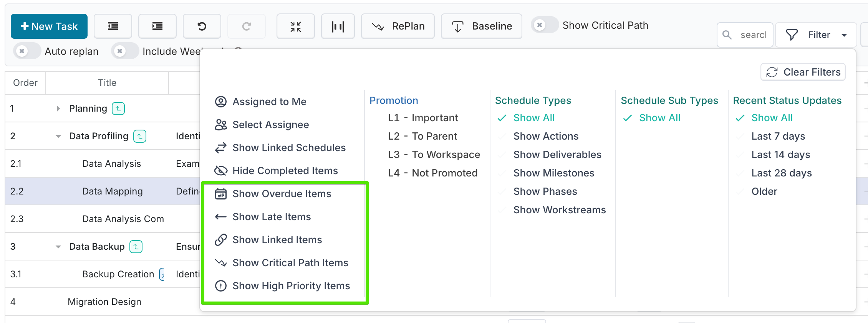Screen dimensions: 868x323
Task: Click the Clear Filters button
Action: [803, 72]
